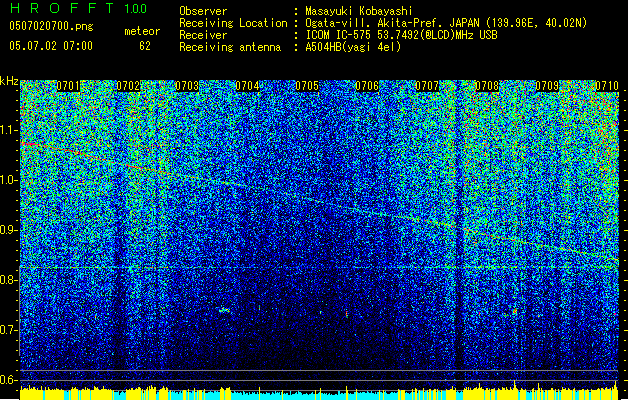
Task: Click the kHz axis unit label
Action: coord(9,81)
